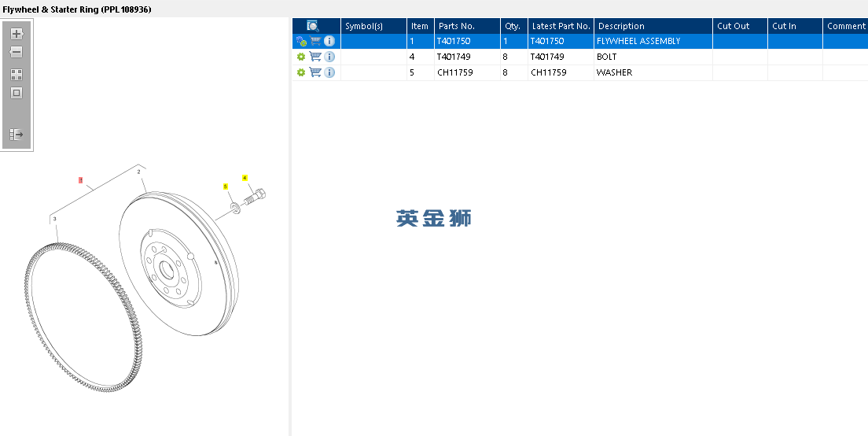Click the search magnifier icon in table header
868x436 pixels.
click(x=313, y=26)
